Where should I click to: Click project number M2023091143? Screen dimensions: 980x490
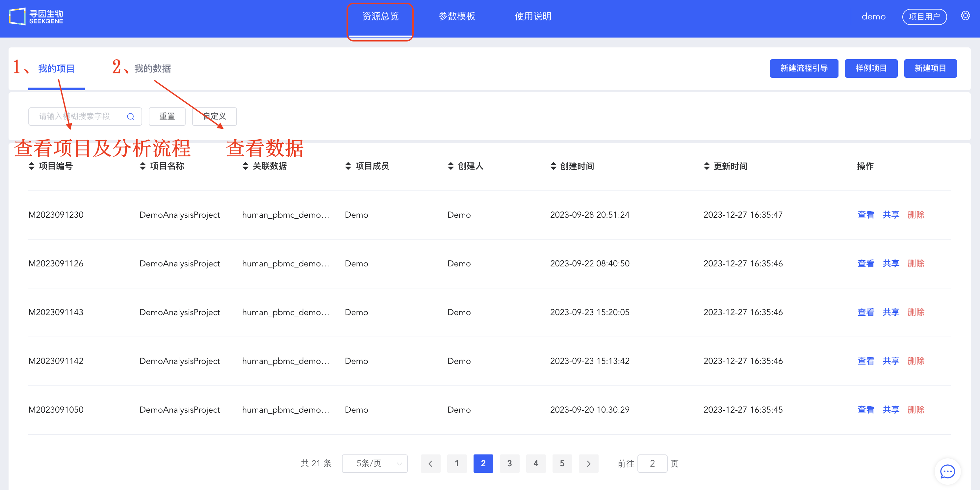pyautogui.click(x=56, y=312)
